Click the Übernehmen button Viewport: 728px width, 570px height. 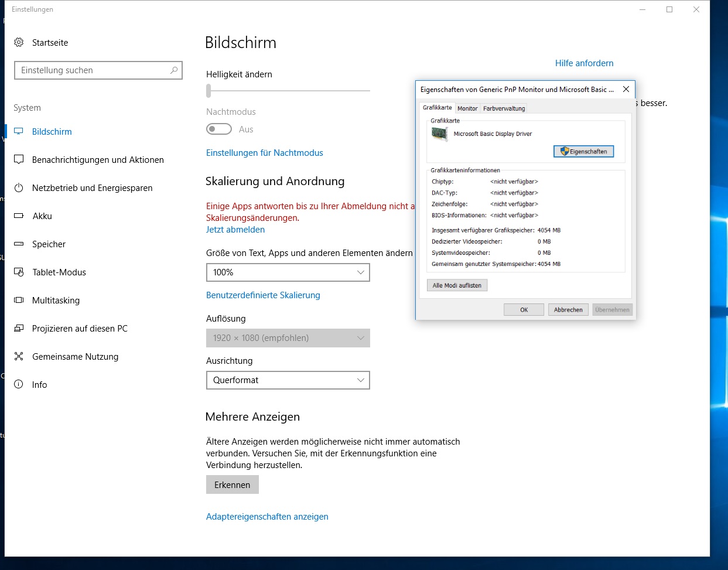tap(612, 309)
